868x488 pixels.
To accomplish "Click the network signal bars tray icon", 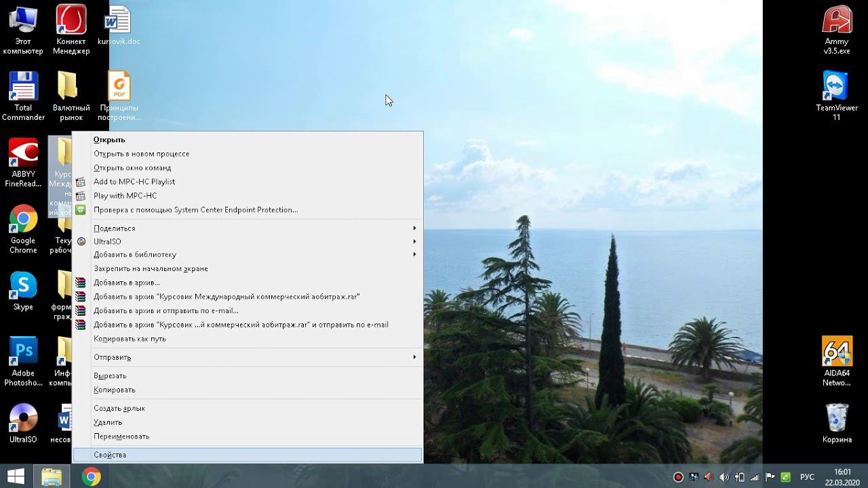I will click(x=755, y=477).
